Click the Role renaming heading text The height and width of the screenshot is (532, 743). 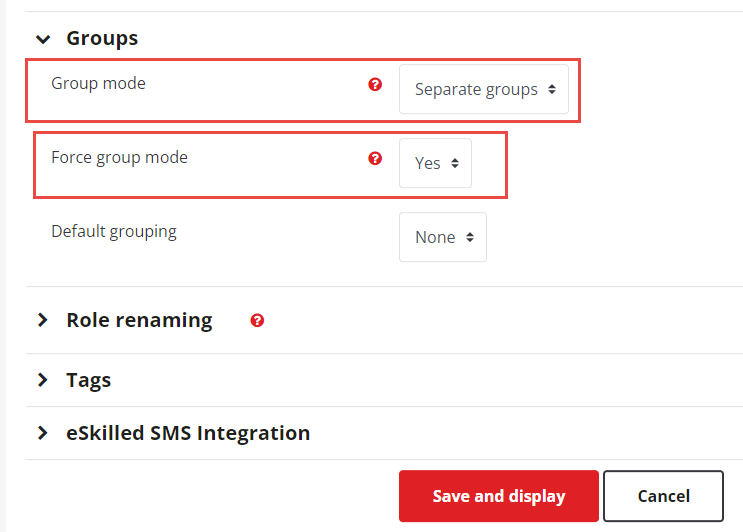[x=139, y=320]
